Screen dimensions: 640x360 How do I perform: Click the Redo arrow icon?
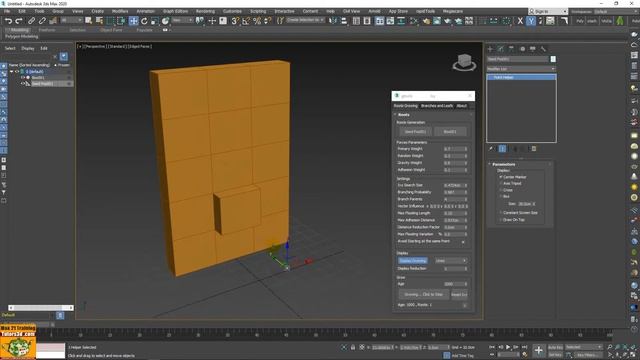pos(19,21)
